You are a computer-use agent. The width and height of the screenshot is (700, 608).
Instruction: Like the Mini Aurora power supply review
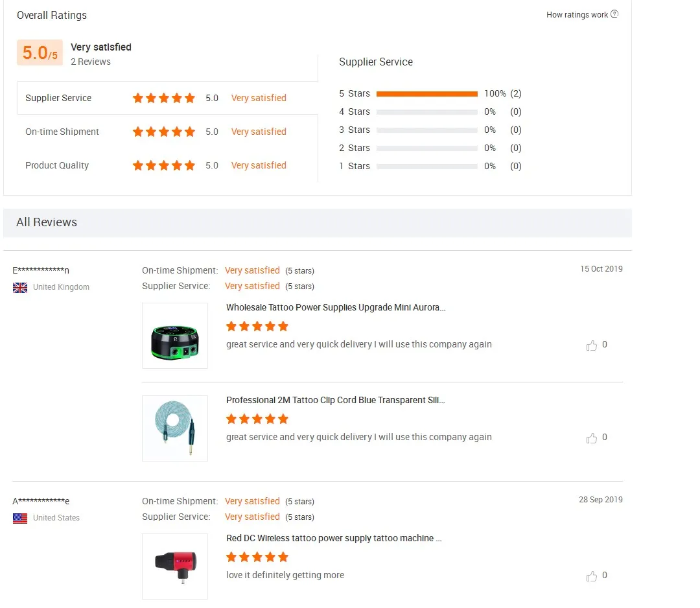592,345
